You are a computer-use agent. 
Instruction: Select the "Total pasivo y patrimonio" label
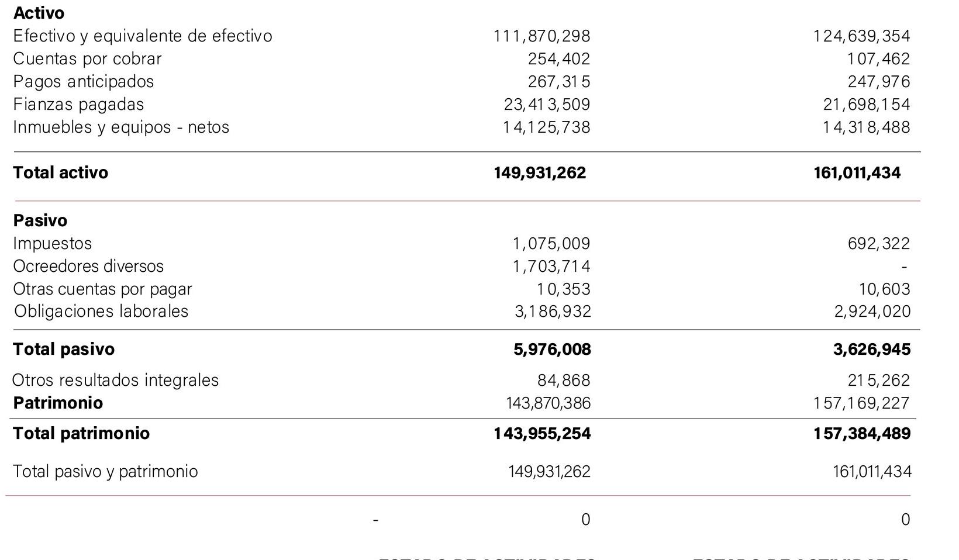tap(105, 472)
